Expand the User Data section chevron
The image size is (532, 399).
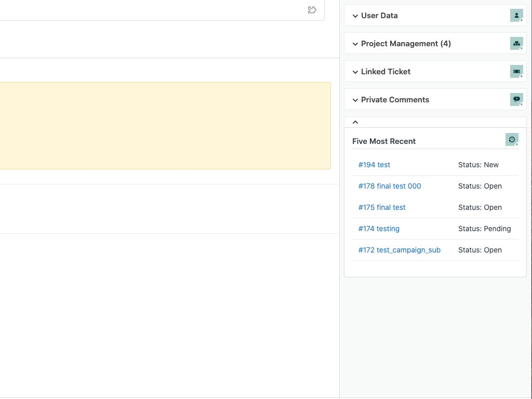[355, 16]
